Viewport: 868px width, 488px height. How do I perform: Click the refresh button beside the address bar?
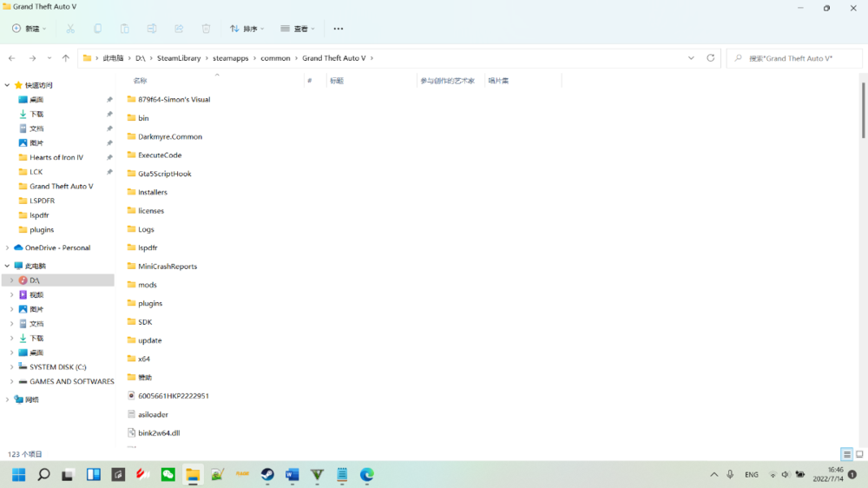[x=711, y=58]
